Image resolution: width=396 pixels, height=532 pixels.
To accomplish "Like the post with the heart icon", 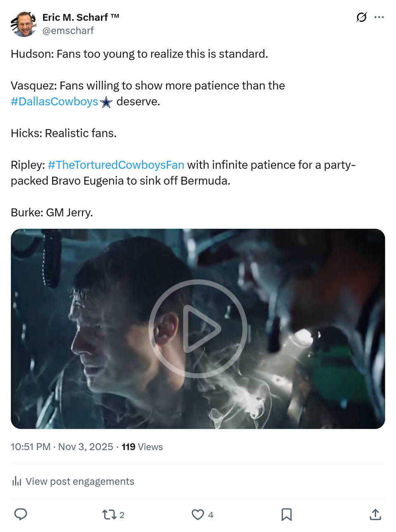I will click(x=198, y=514).
